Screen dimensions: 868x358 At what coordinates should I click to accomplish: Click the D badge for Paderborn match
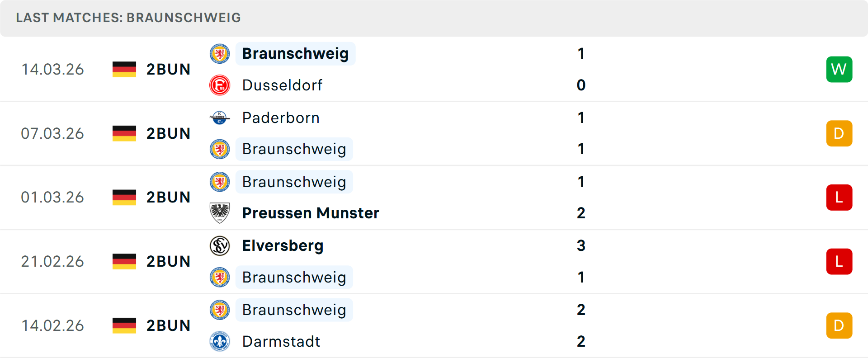[x=839, y=133]
